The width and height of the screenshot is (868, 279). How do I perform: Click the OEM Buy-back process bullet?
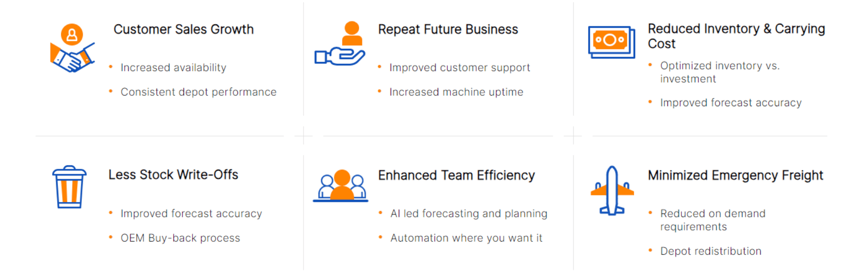(180, 238)
